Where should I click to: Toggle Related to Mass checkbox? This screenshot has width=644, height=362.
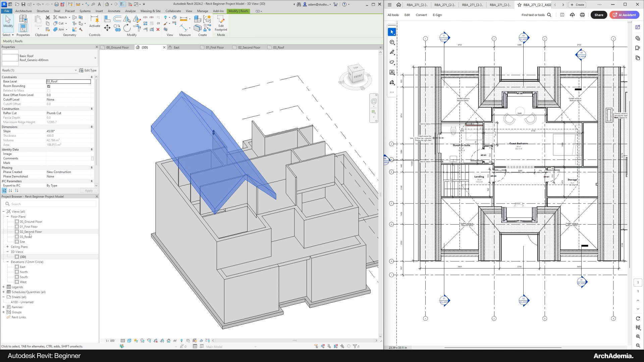pos(49,91)
